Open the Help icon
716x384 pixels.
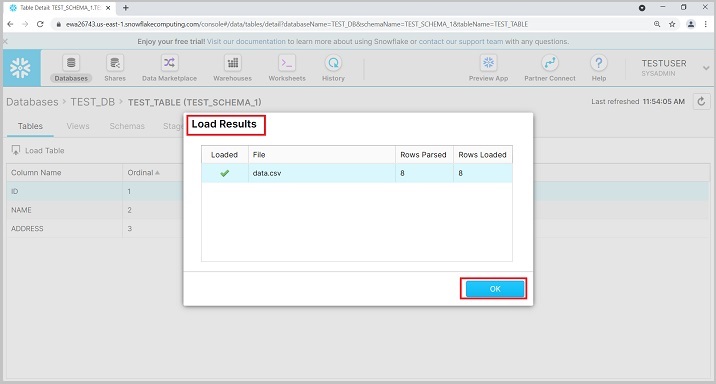(x=599, y=63)
